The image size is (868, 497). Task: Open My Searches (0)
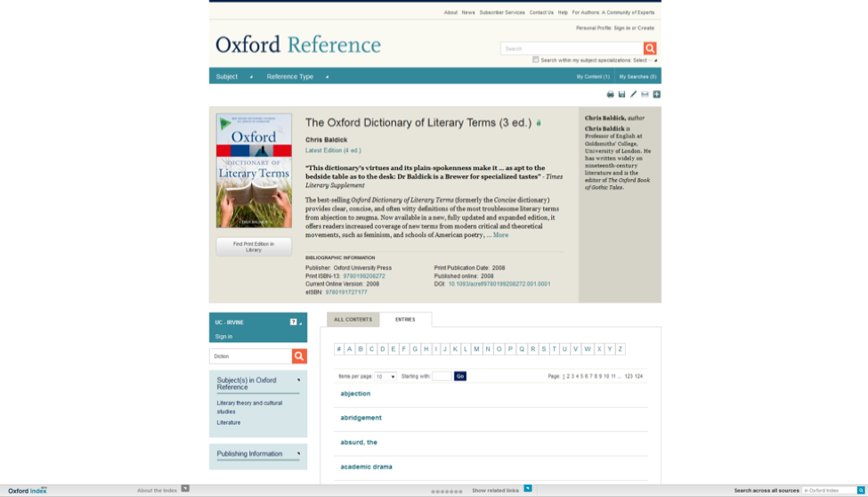[x=637, y=77]
